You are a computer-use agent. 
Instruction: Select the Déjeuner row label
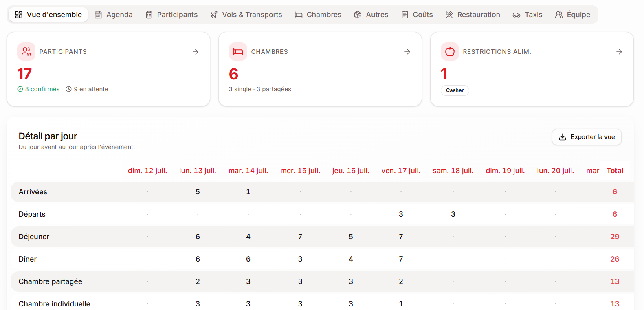[x=34, y=237]
